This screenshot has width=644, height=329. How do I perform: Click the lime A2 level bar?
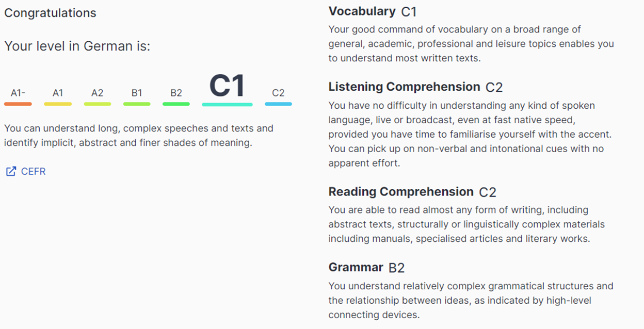pyautogui.click(x=98, y=104)
